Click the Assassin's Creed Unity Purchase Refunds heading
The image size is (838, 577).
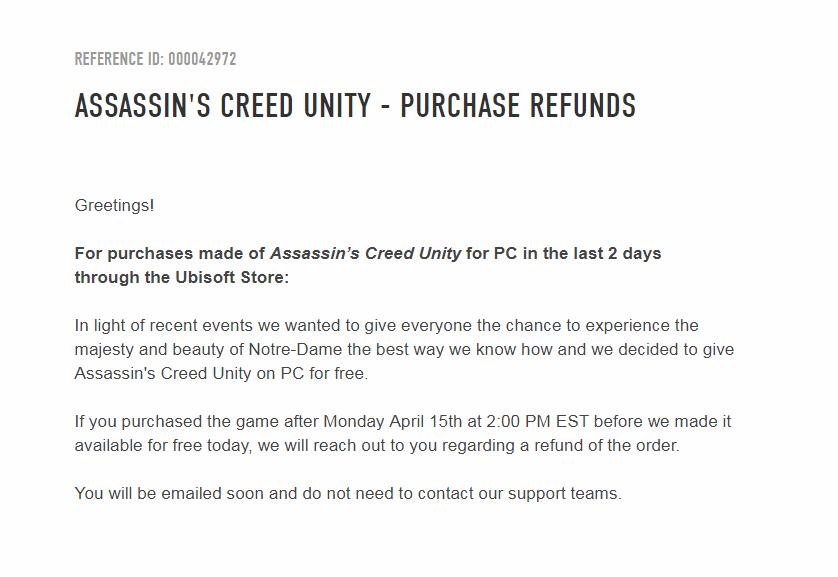355,106
